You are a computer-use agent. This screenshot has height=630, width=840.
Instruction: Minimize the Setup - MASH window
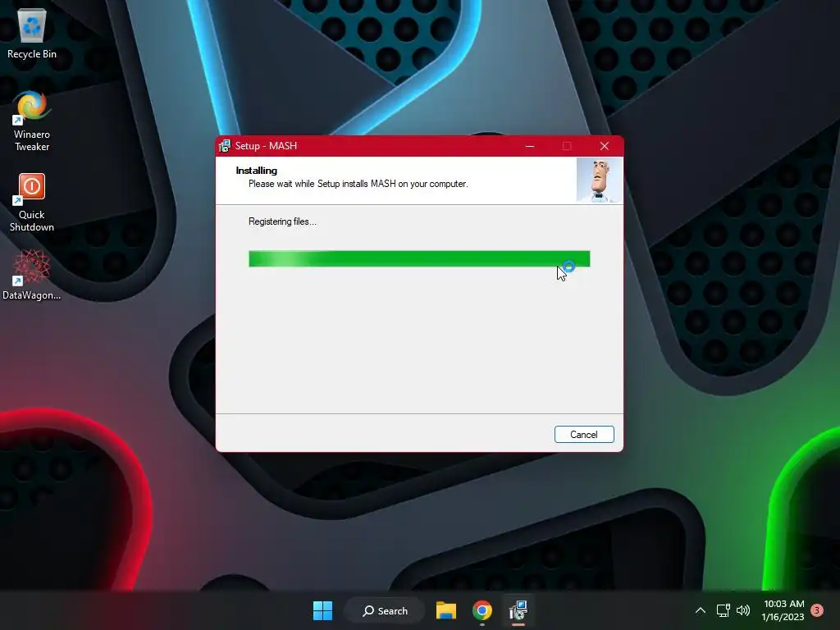(530, 146)
